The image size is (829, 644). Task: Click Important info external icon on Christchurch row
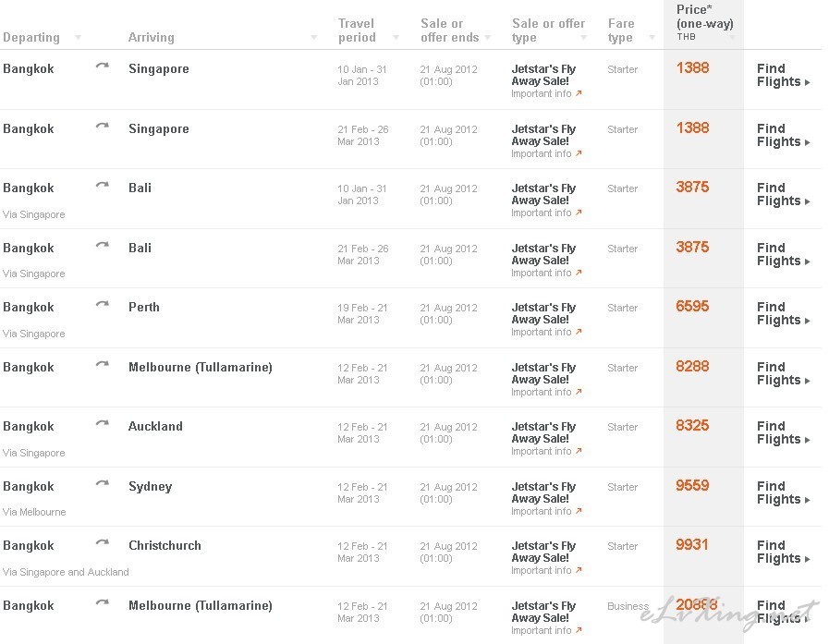(x=579, y=570)
